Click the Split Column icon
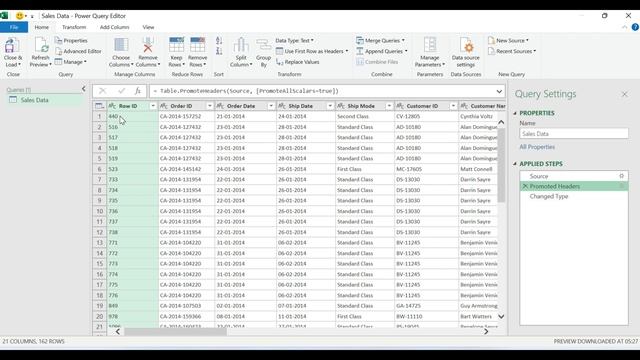Screen dimensions: 640x360 click(241, 45)
